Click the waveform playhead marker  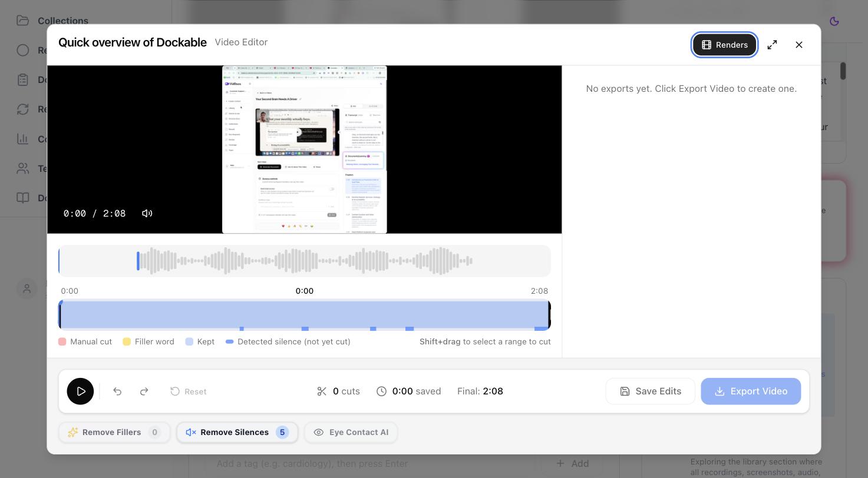click(138, 261)
